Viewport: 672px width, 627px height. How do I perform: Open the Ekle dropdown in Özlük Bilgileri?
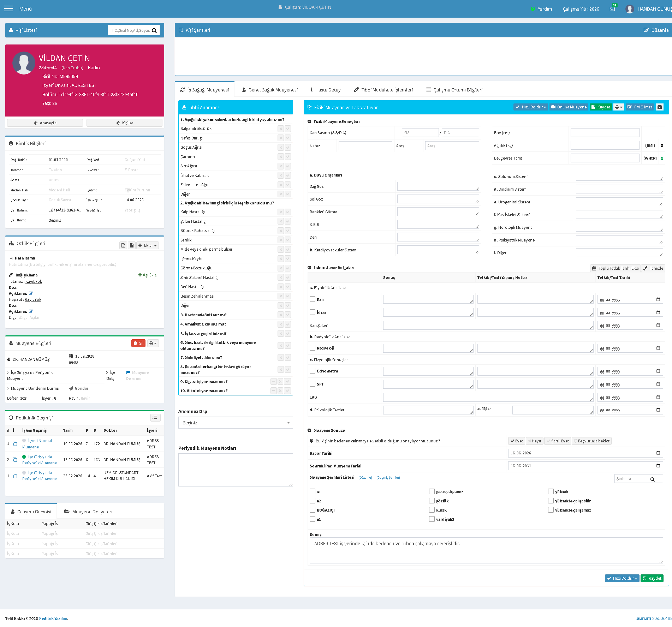(148, 245)
